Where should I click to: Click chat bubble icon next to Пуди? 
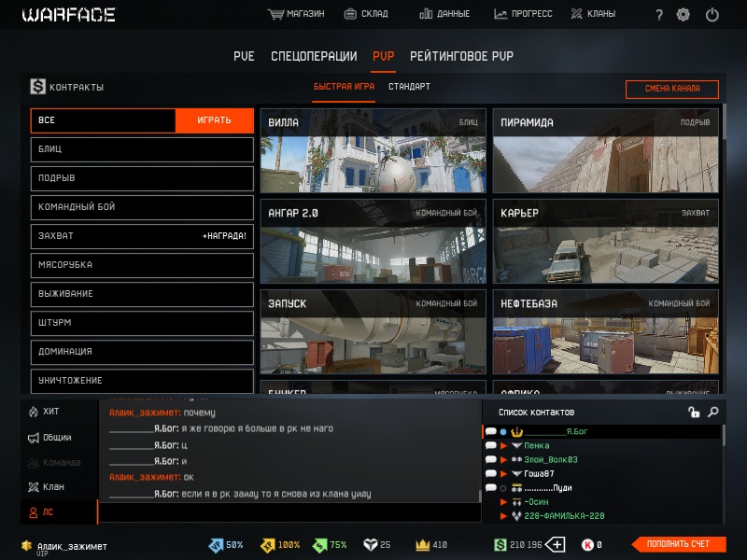coord(491,487)
